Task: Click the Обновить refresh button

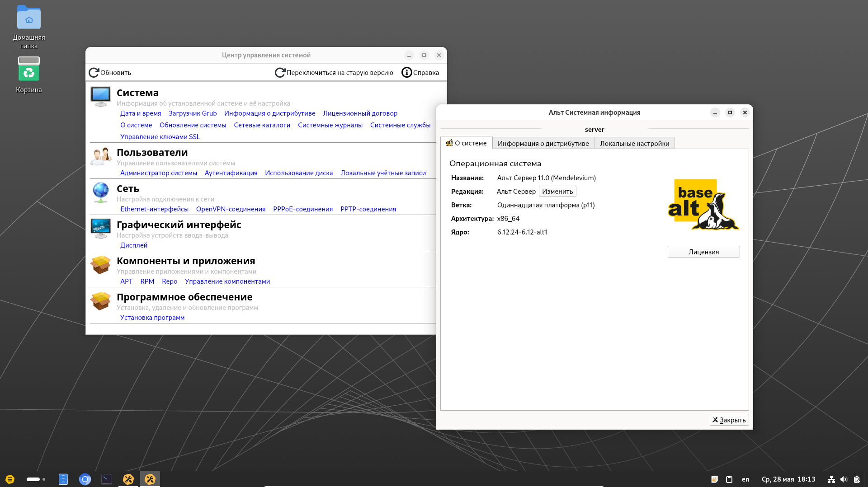Action: click(110, 73)
